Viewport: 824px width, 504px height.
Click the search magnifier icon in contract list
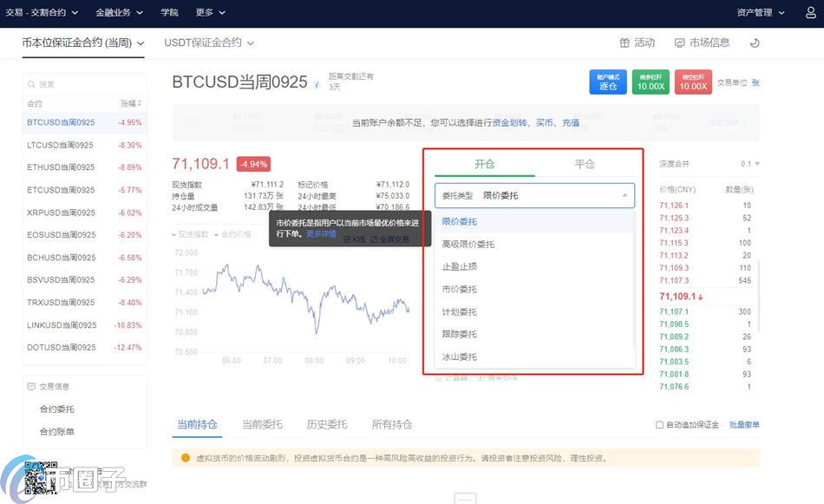pos(31,84)
